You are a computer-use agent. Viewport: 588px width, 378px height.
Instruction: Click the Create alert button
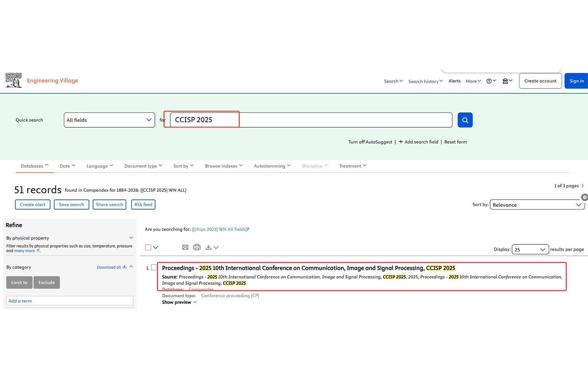33,204
